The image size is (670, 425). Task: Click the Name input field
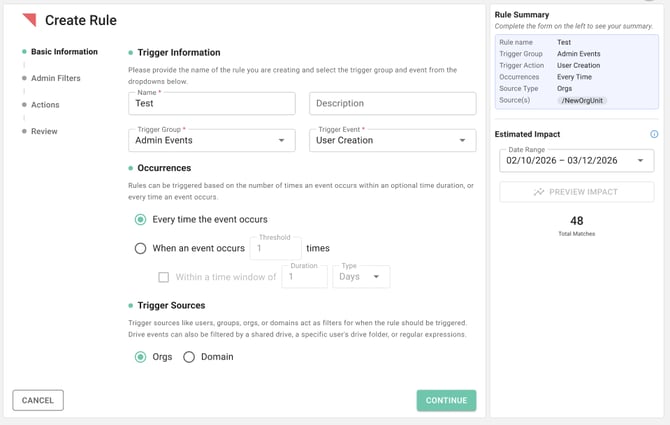(x=212, y=103)
